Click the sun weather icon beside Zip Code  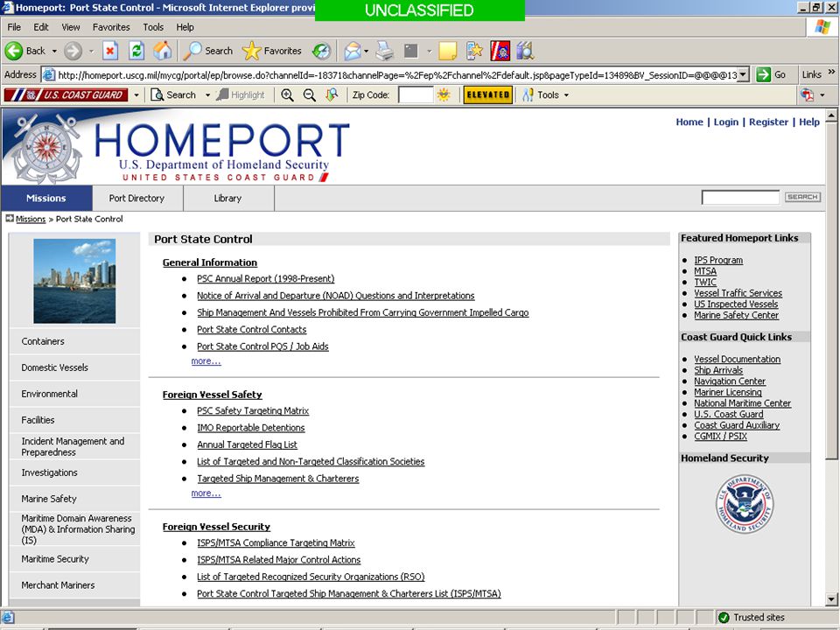444,94
